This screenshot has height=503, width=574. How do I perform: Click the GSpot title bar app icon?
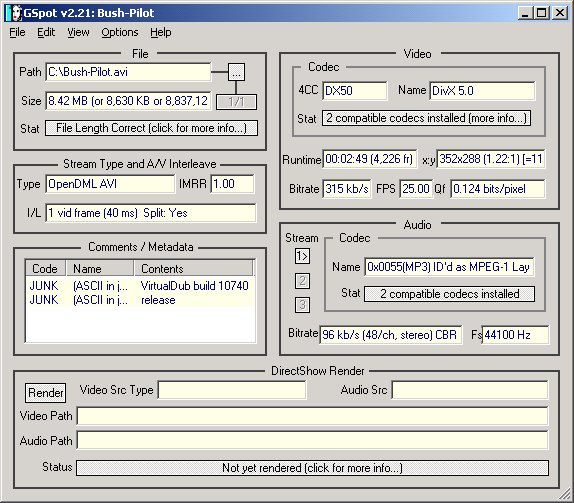coord(14,13)
